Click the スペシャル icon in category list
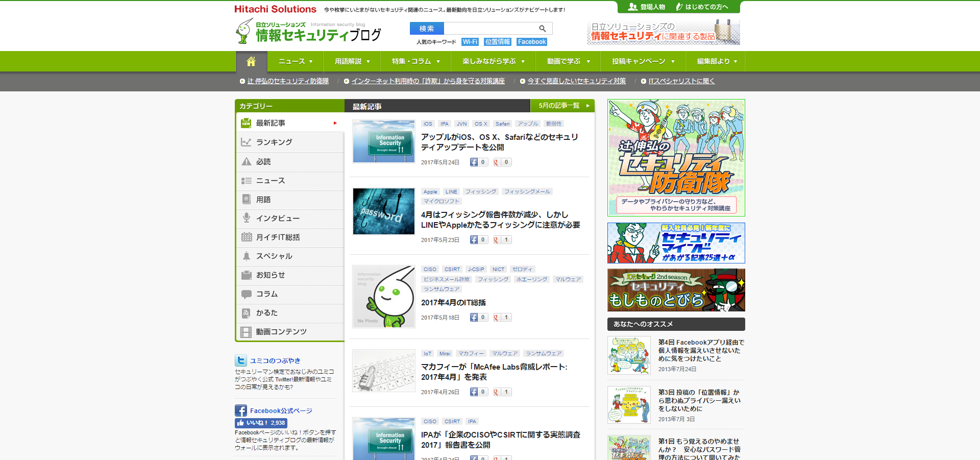The width and height of the screenshot is (980, 460). [246, 256]
